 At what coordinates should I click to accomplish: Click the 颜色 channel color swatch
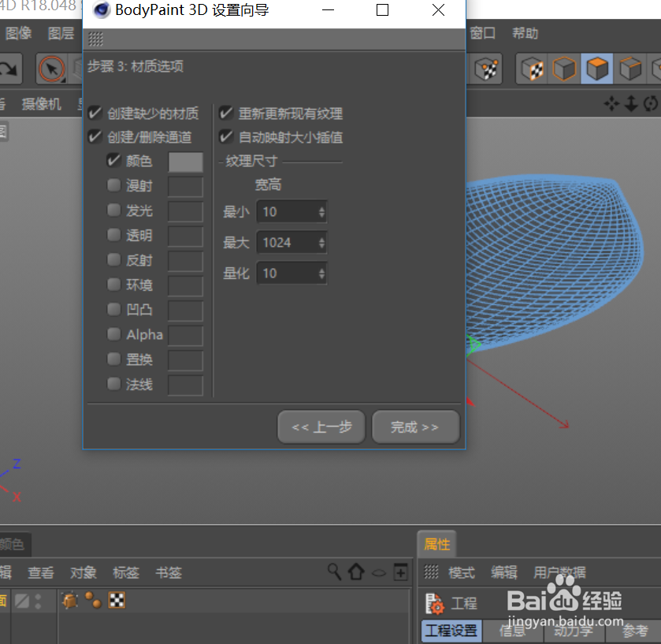(185, 162)
